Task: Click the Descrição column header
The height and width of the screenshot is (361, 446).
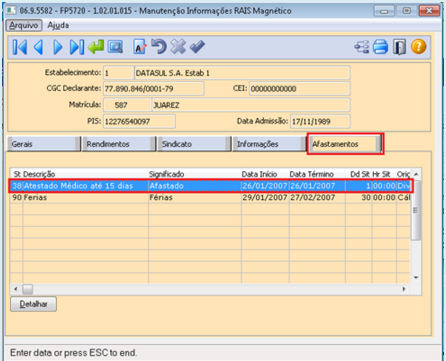Action: click(86, 174)
